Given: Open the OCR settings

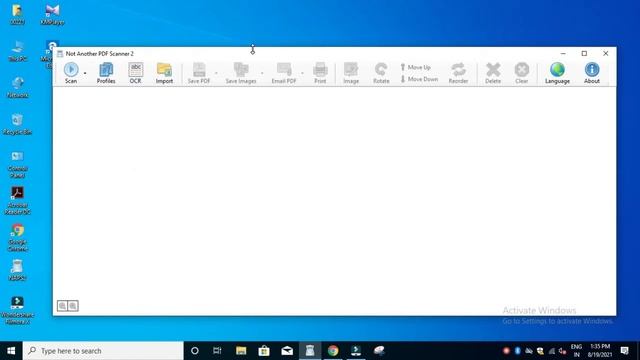Looking at the screenshot, I should point(136,73).
